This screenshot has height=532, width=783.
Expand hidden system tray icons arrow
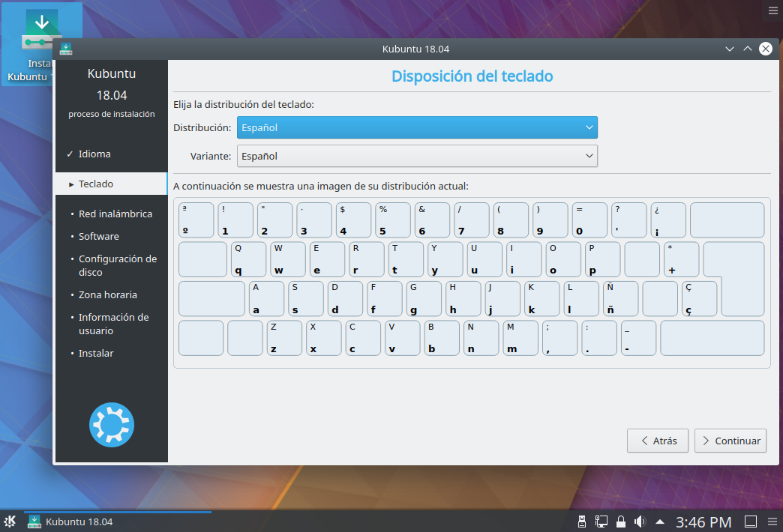coord(660,522)
